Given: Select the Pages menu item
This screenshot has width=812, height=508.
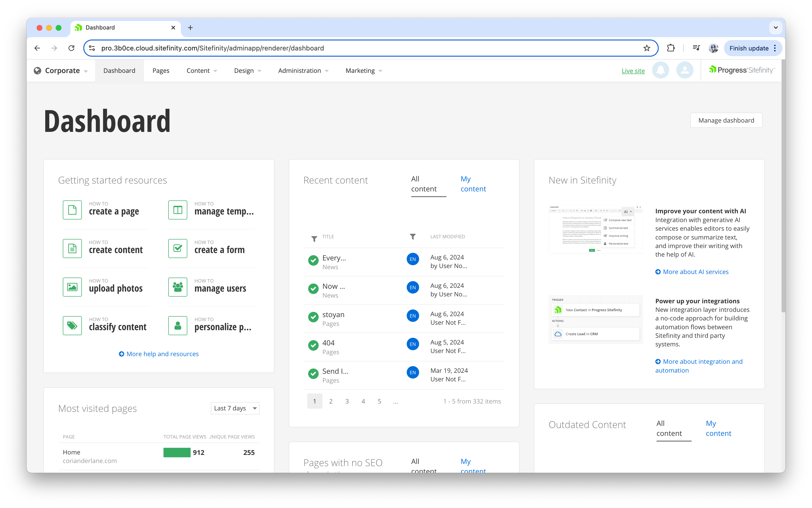Looking at the screenshot, I should tap(160, 70).
